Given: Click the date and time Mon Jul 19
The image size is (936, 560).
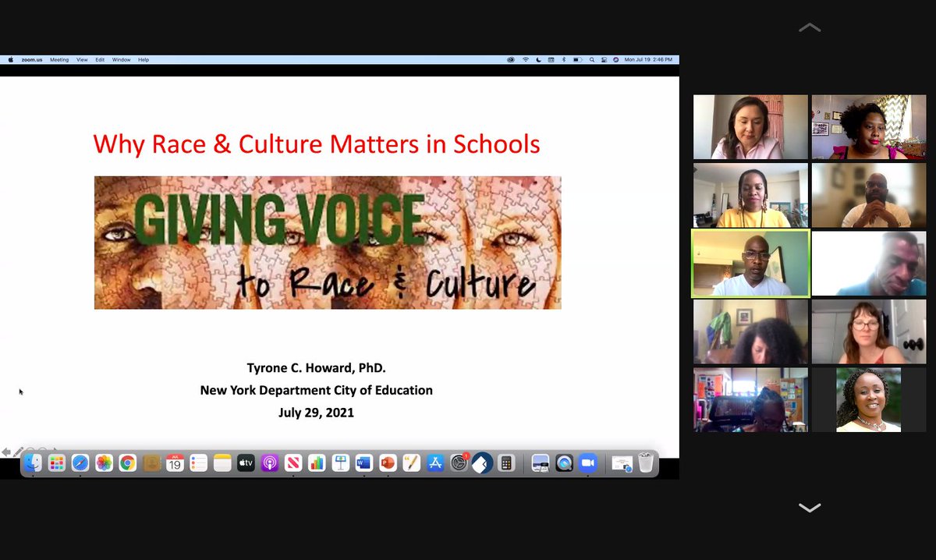Looking at the screenshot, I should (649, 59).
